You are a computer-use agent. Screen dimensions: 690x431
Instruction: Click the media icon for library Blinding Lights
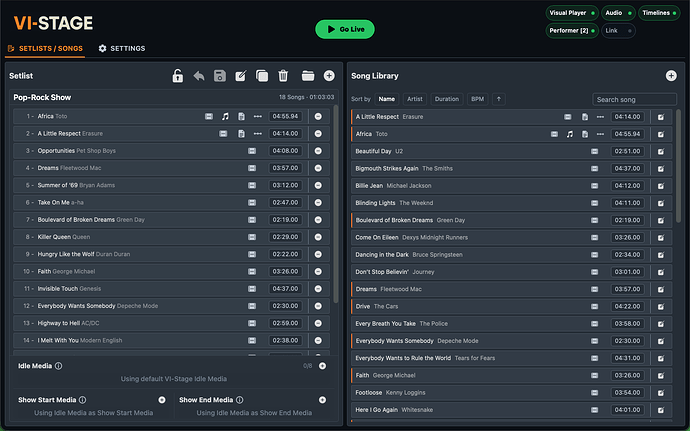click(x=595, y=203)
